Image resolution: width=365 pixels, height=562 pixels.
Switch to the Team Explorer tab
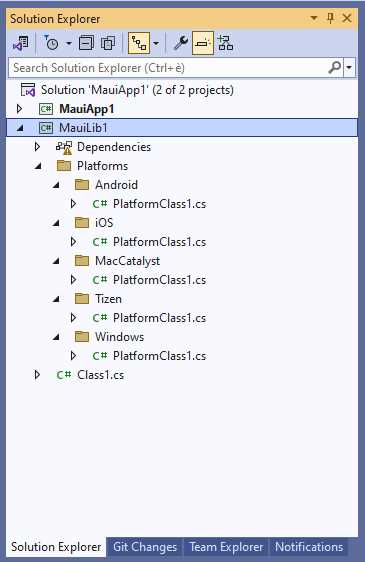tap(226, 547)
